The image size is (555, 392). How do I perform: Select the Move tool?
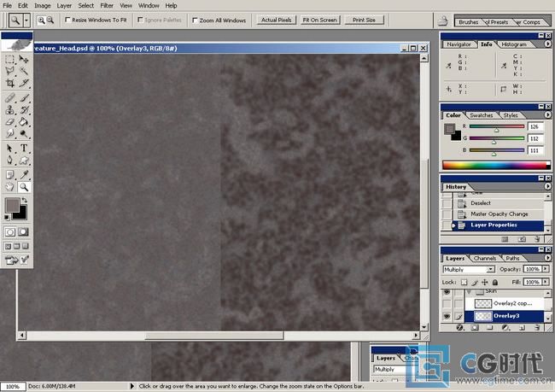point(23,59)
